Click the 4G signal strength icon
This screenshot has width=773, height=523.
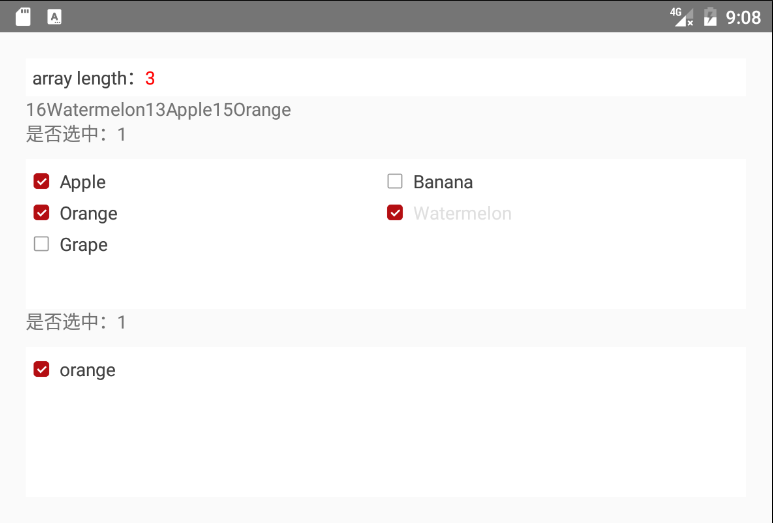(x=681, y=17)
